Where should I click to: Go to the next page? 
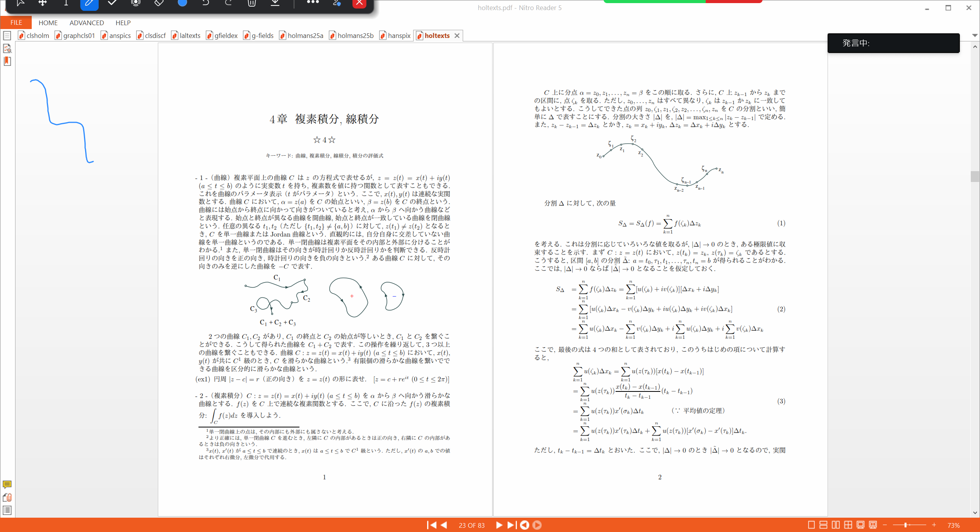click(x=499, y=525)
